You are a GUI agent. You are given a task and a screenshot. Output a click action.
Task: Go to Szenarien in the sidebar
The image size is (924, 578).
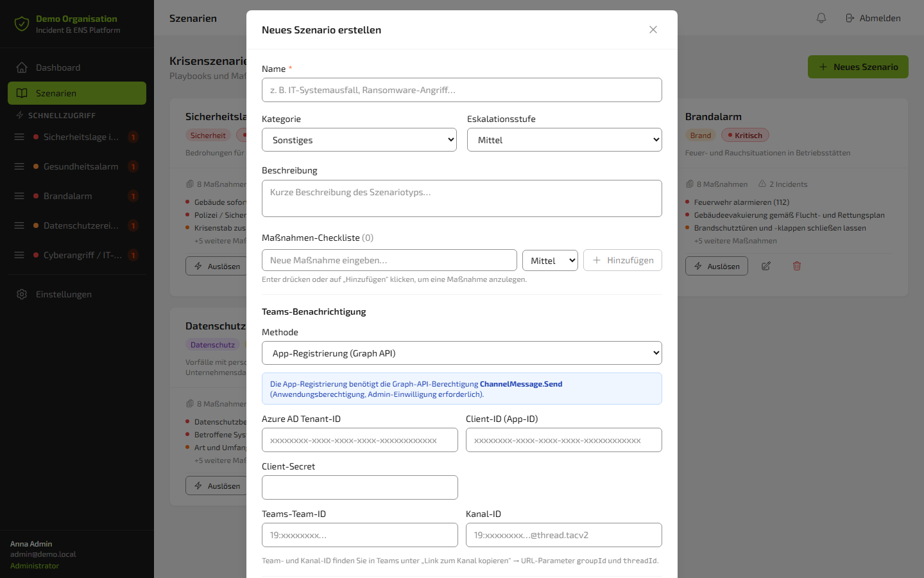click(x=77, y=93)
